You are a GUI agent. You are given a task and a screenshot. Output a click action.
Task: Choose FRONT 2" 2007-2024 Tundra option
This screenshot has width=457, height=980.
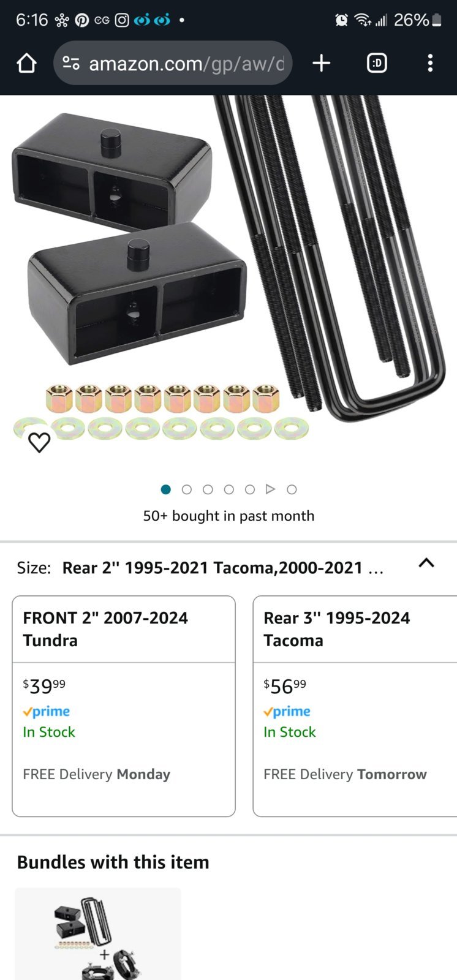124,706
